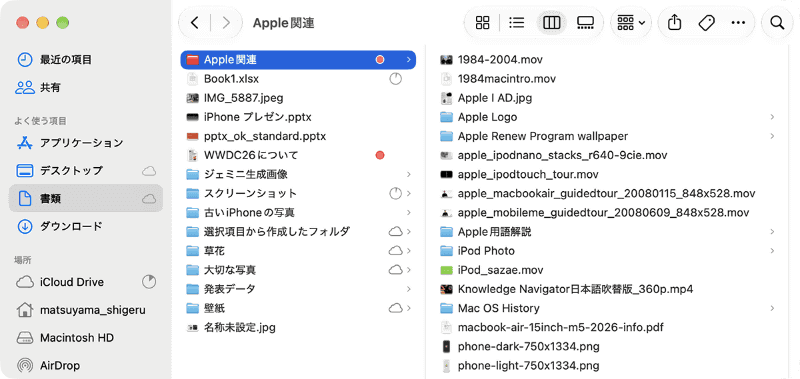Select iPod_sazae.mov thumbnail icon
The height and width of the screenshot is (379, 800).
pyautogui.click(x=446, y=270)
